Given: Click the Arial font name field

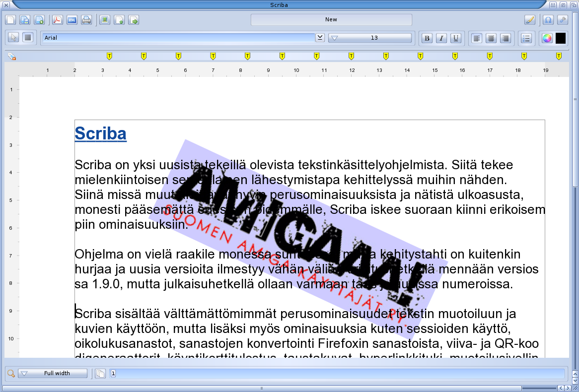Looking at the screenshot, I should (x=179, y=38).
